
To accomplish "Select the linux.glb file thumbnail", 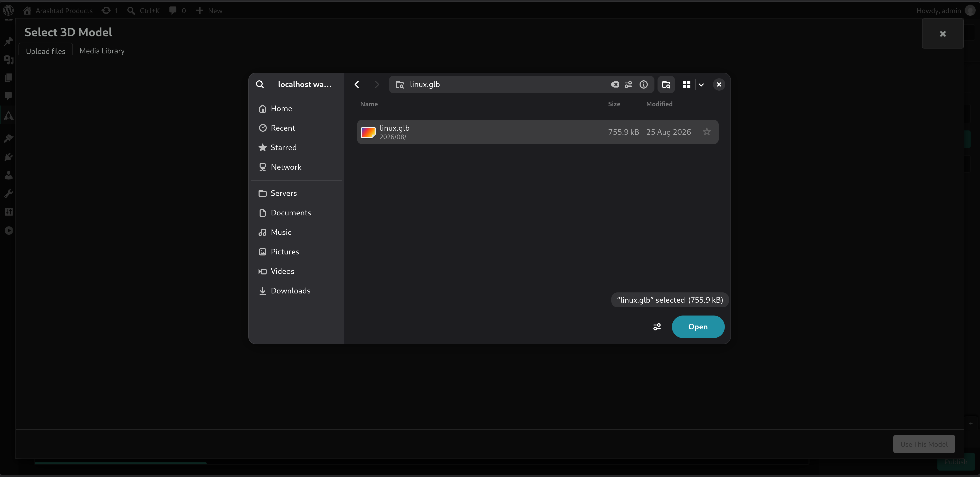I will [x=368, y=132].
